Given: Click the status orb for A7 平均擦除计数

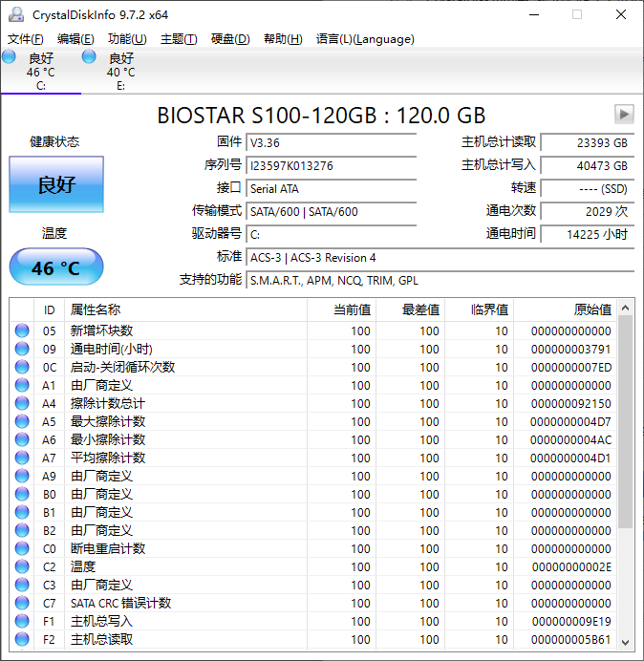Looking at the screenshot, I should [22, 458].
